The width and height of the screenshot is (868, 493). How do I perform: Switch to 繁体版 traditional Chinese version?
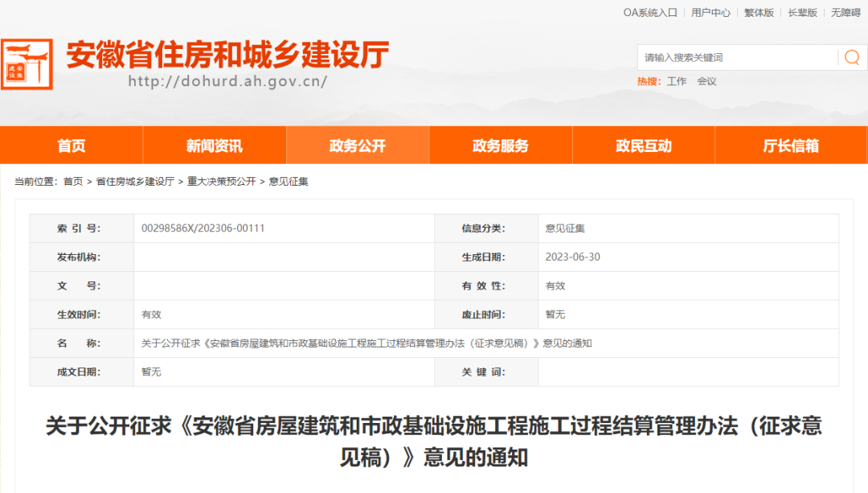(758, 12)
